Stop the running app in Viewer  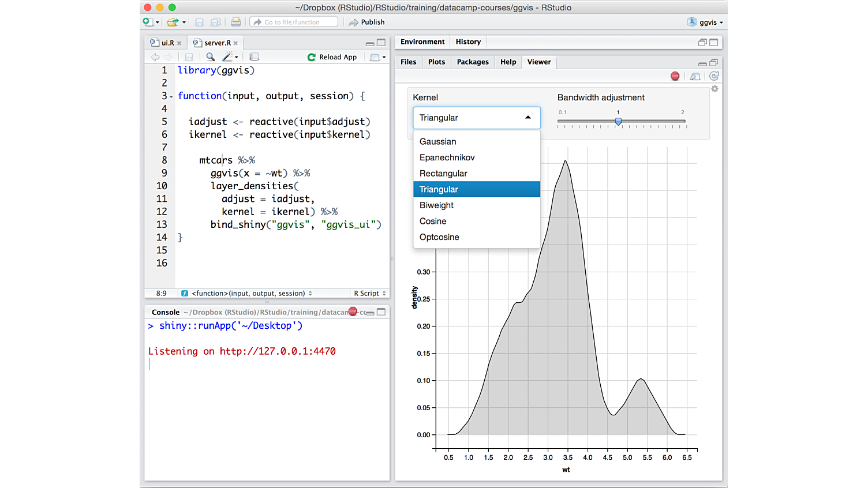click(x=675, y=76)
